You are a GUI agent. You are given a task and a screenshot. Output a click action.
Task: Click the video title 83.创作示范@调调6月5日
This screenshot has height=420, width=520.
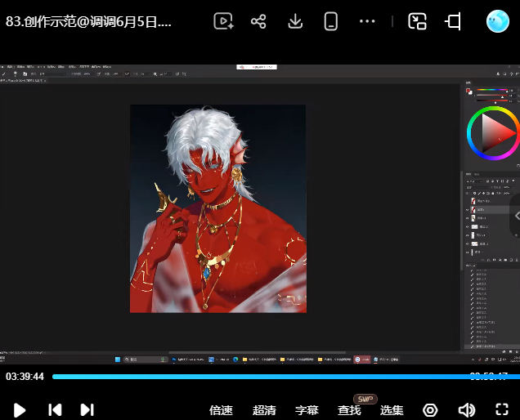(88, 21)
